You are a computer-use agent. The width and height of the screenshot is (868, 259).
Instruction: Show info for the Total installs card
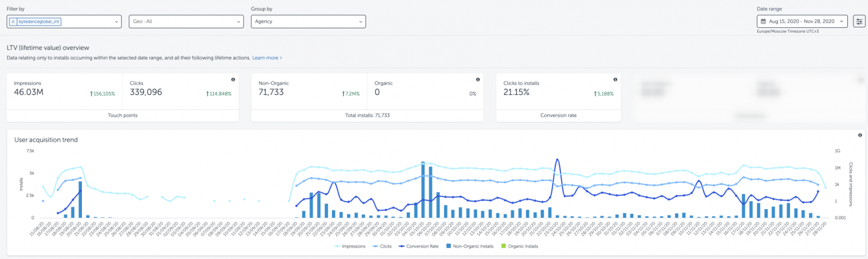[477, 79]
